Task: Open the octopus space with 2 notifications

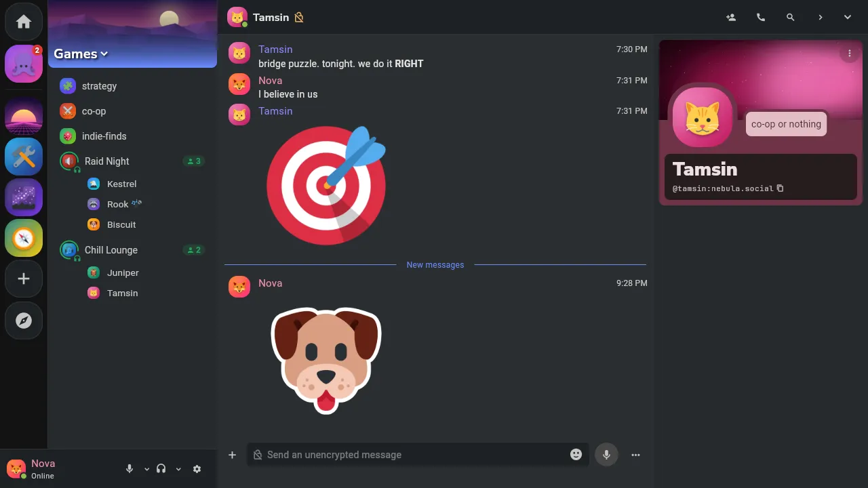Action: tap(24, 64)
